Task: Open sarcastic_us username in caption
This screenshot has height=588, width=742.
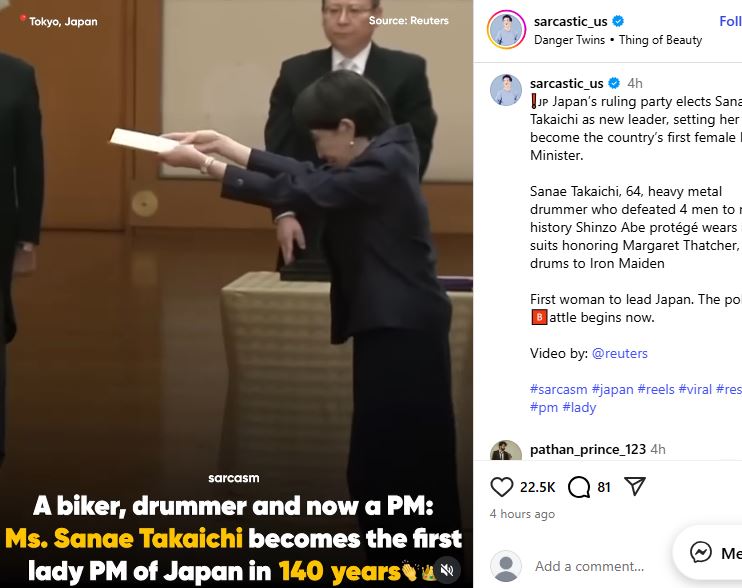Action: click(x=566, y=84)
